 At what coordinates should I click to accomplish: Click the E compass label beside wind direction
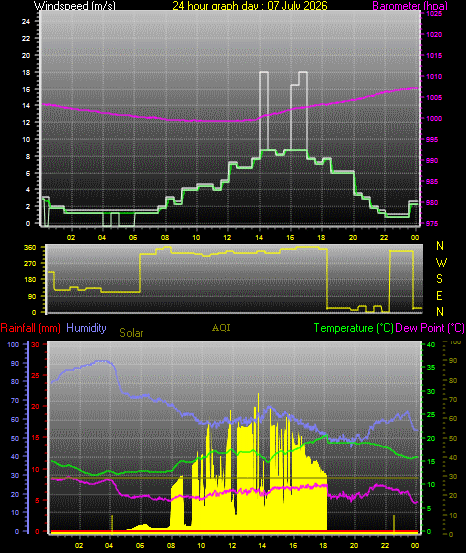point(439,296)
